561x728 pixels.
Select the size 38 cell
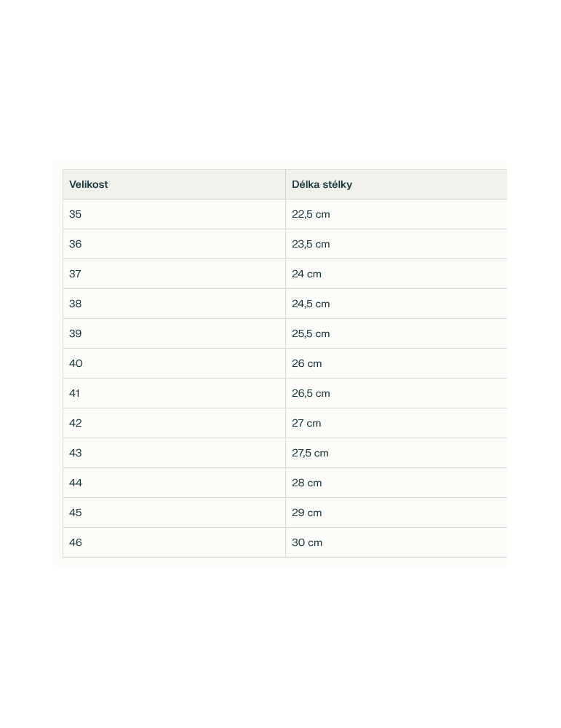(x=76, y=304)
